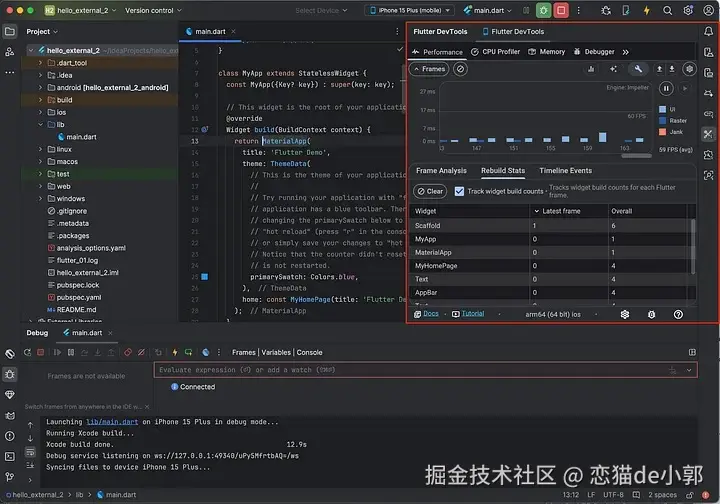
Task: Click the green Debug bug icon in toolbar
Action: coord(544,10)
